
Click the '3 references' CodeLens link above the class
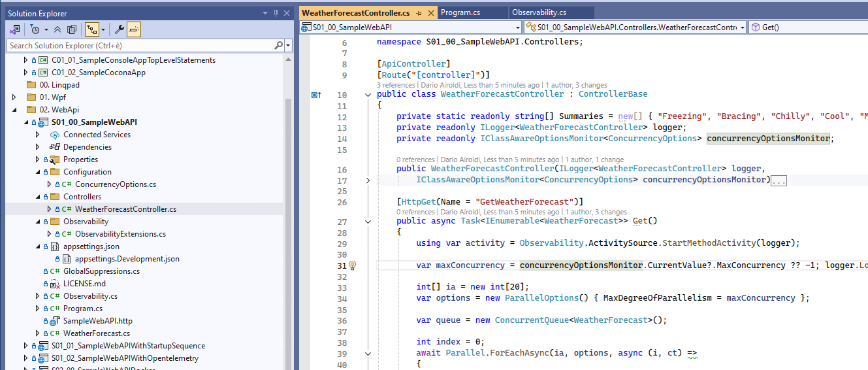pos(396,85)
